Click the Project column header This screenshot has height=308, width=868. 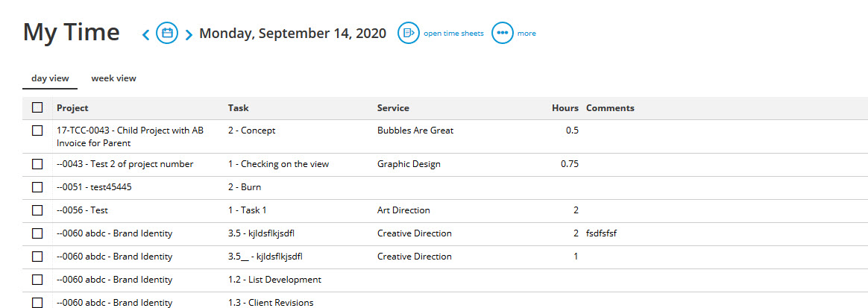[72, 108]
